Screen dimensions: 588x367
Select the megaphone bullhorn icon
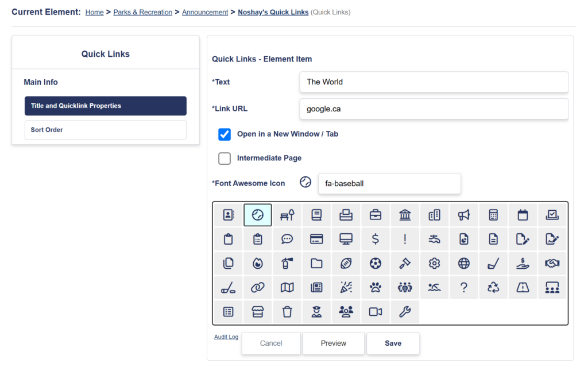click(x=464, y=215)
